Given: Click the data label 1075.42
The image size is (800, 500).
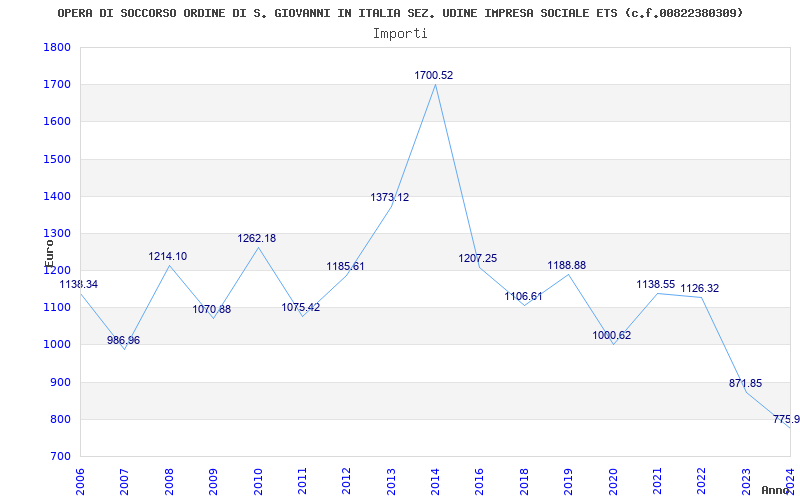Looking at the screenshot, I should pos(301,308).
